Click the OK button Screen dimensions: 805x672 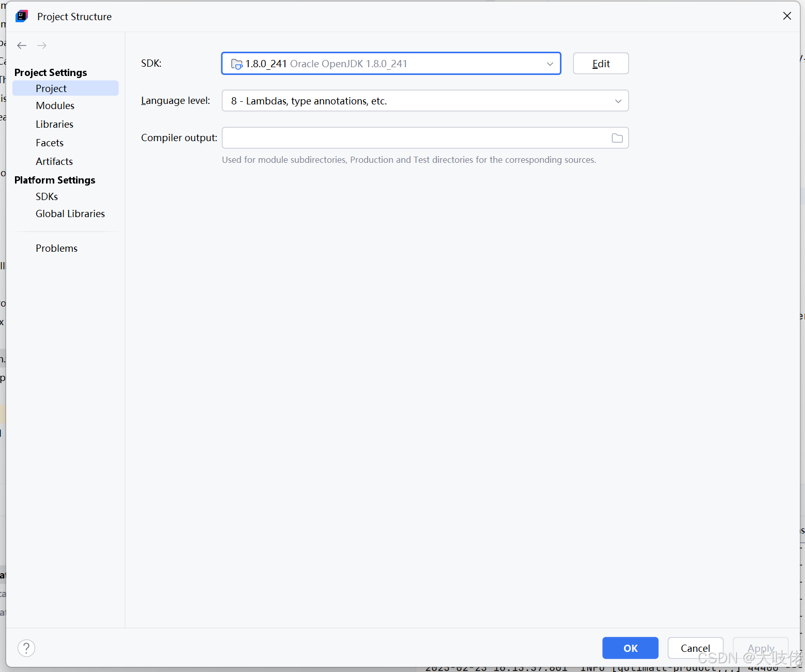[630, 648]
